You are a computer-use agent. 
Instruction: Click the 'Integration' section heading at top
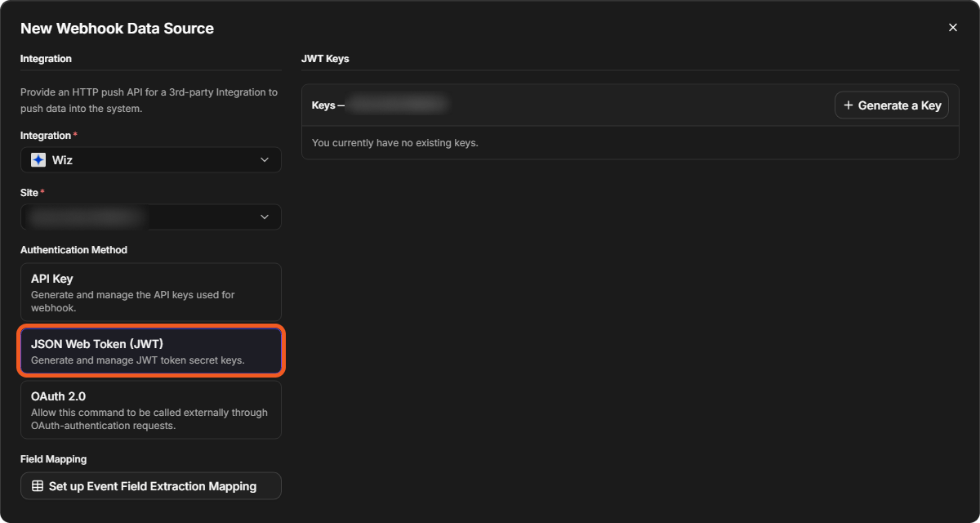pyautogui.click(x=46, y=59)
